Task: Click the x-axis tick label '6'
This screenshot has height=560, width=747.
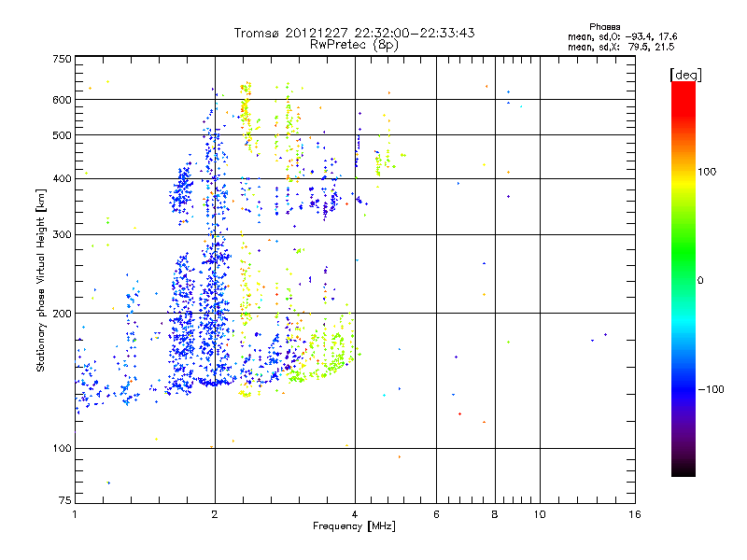Action: click(x=436, y=514)
